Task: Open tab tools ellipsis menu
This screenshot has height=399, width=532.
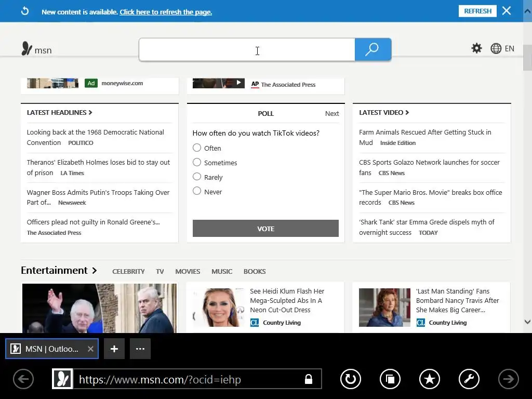Action: [x=140, y=349]
